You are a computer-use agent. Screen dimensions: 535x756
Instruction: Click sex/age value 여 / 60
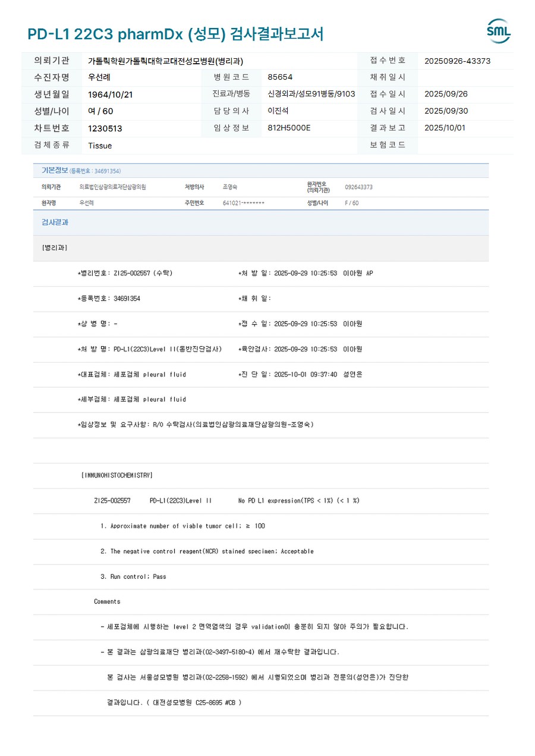100,111
